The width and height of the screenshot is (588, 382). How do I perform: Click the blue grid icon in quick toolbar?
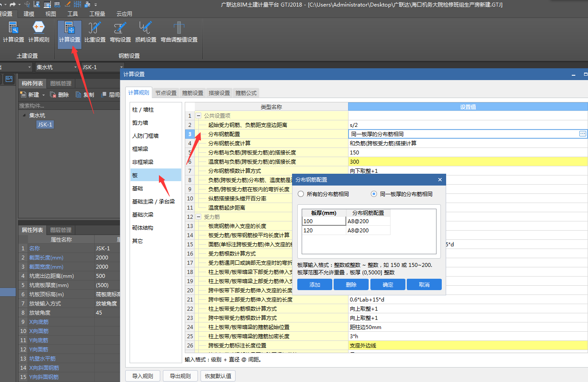click(x=77, y=4)
